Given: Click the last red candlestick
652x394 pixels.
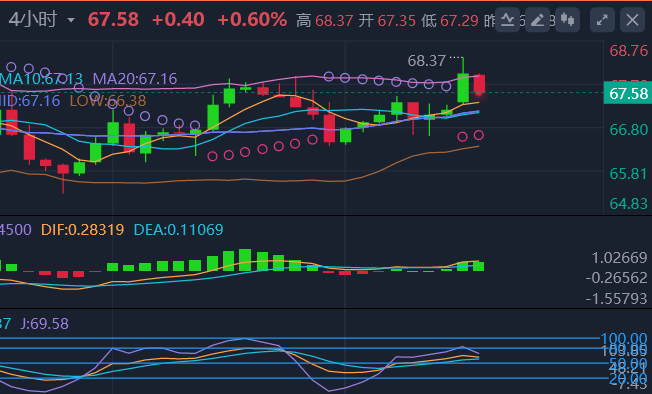Looking at the screenshot, I should coord(479,84).
